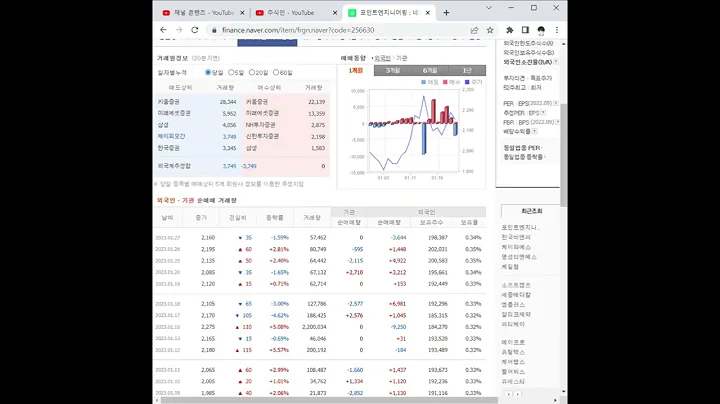
Task: Open help icon next to 추정PER EPS
Action: coord(543,112)
